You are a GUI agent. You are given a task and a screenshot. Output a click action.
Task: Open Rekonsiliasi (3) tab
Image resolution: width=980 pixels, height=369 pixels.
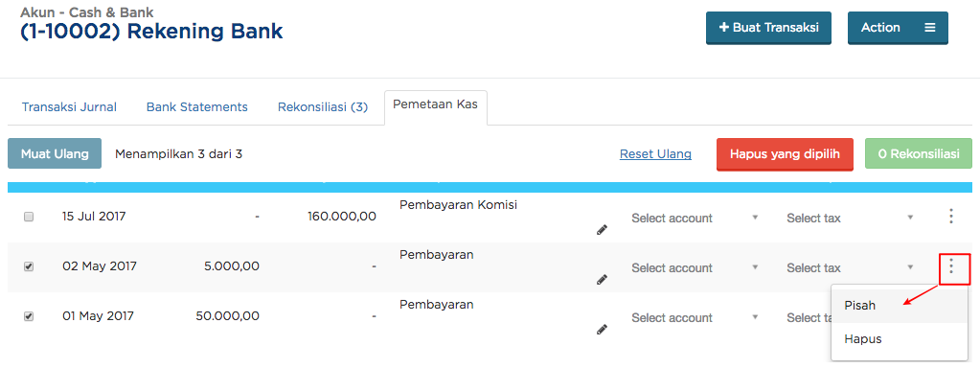coord(323,107)
